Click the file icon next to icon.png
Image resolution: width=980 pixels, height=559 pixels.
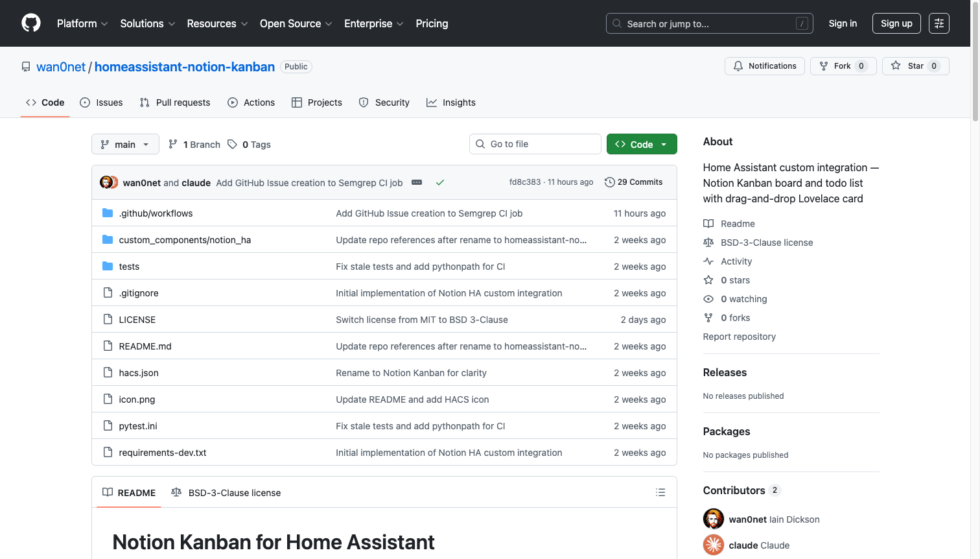tap(108, 399)
